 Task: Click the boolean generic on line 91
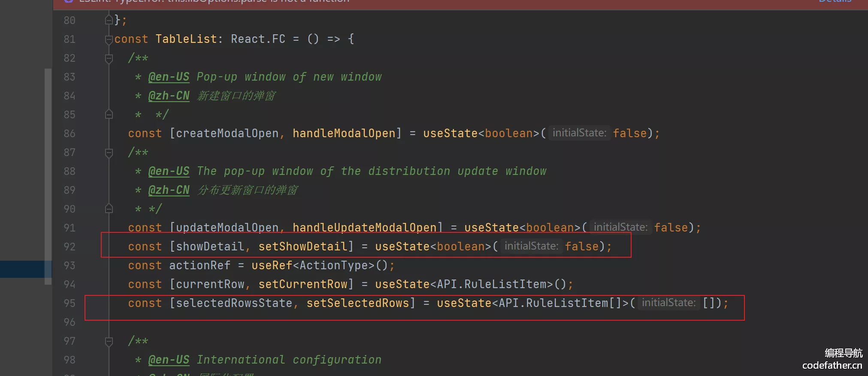pyautogui.click(x=550, y=228)
